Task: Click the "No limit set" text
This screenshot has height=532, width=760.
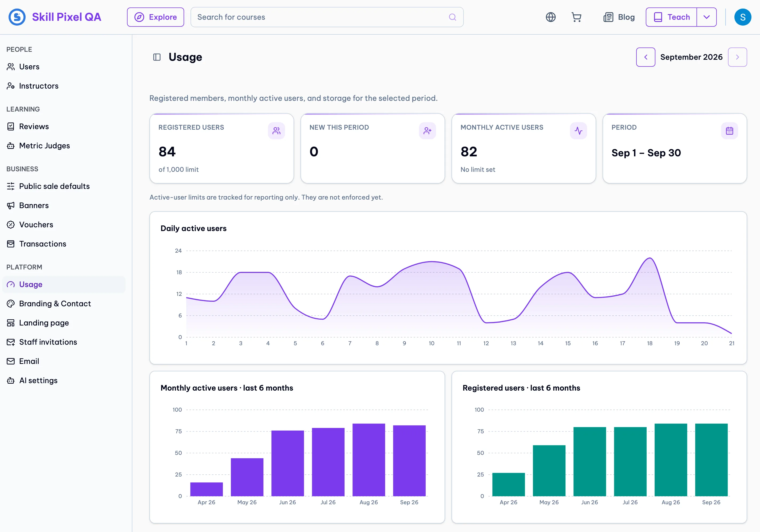Action: point(478,169)
